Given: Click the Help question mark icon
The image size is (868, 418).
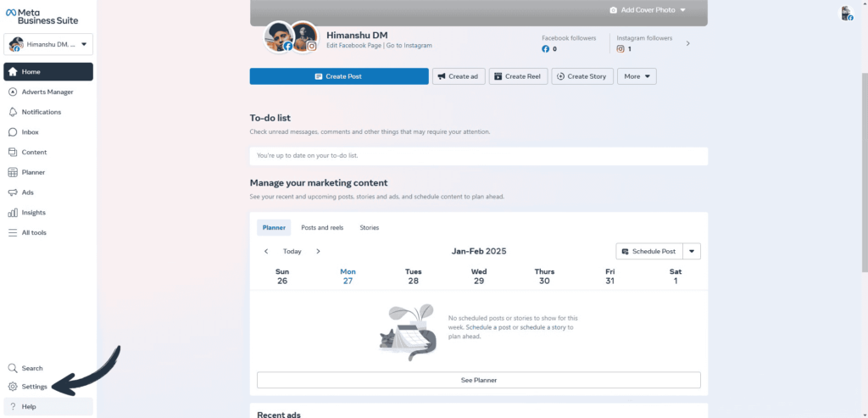Looking at the screenshot, I should pyautogui.click(x=12, y=406).
